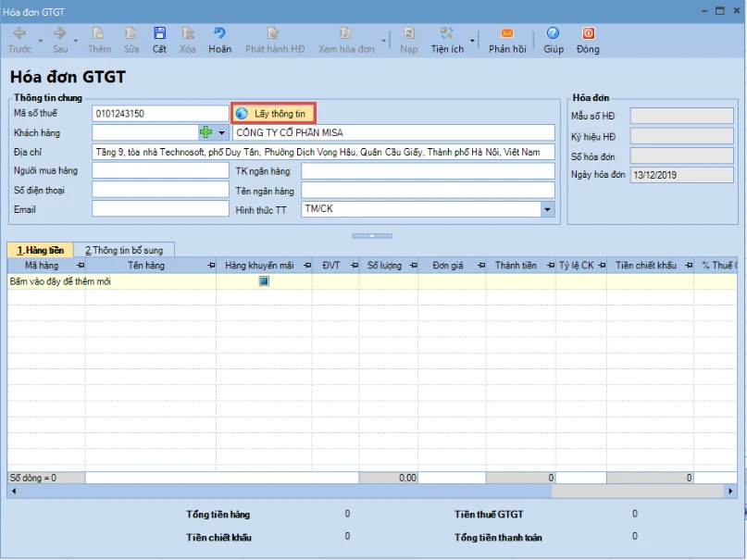Open help with Giúp icon
This screenshot has width=747, height=560.
pyautogui.click(x=554, y=32)
